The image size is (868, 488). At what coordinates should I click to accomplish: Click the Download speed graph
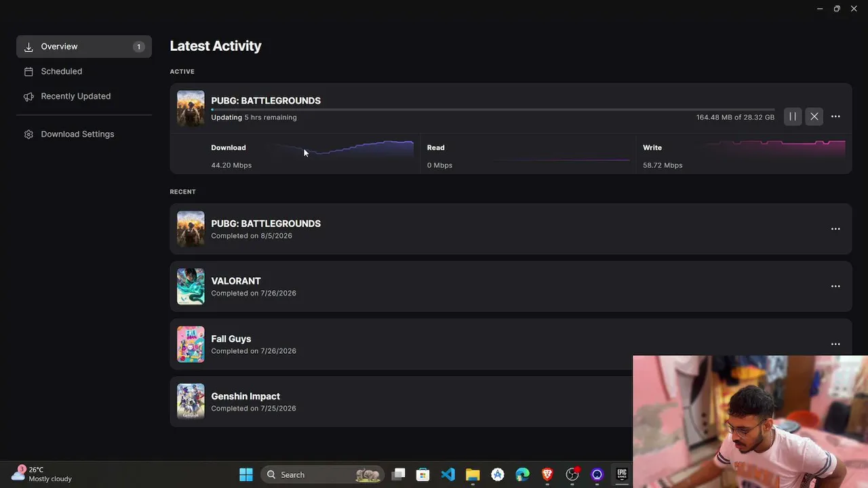[344, 149]
